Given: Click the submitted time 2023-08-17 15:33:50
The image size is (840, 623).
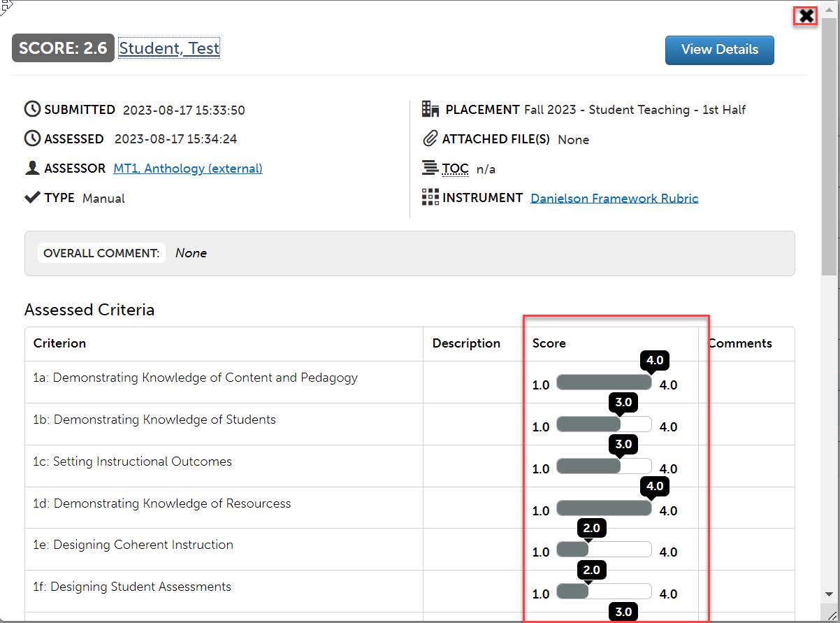Looking at the screenshot, I should coord(184,110).
